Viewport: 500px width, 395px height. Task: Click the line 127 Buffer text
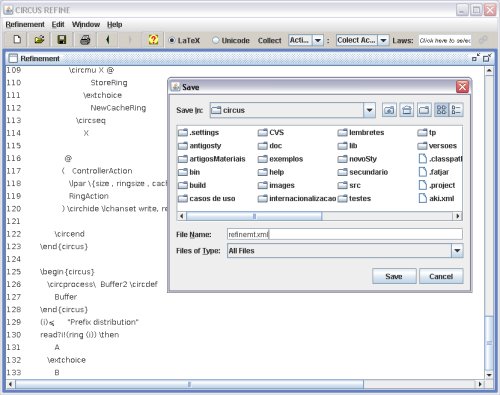66,297
